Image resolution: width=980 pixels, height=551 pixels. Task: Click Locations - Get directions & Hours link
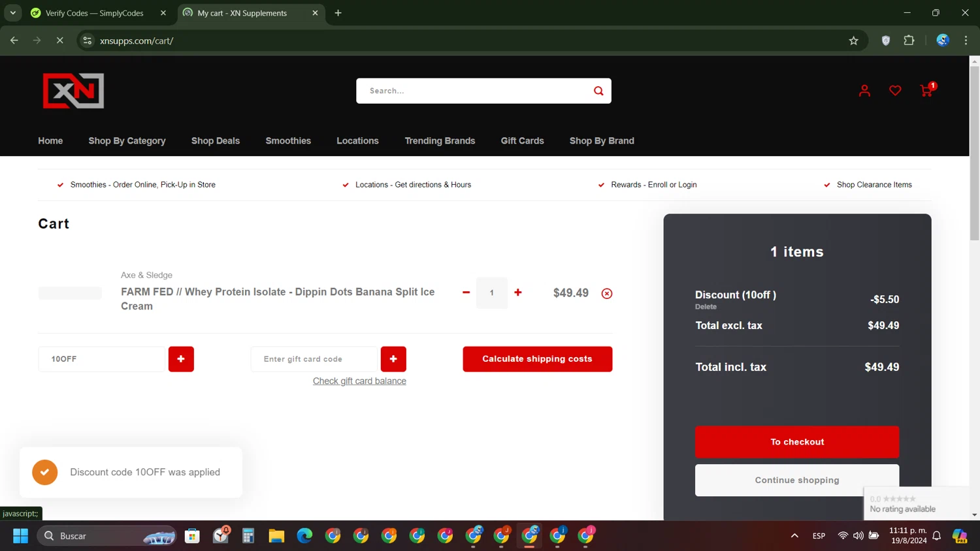coord(413,185)
